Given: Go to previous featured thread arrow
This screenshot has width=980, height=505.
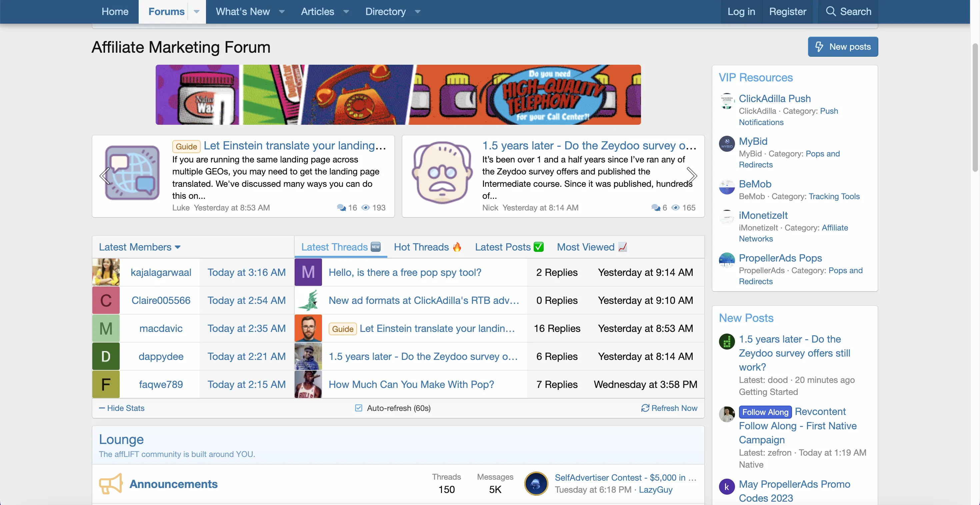Looking at the screenshot, I should tap(105, 176).
